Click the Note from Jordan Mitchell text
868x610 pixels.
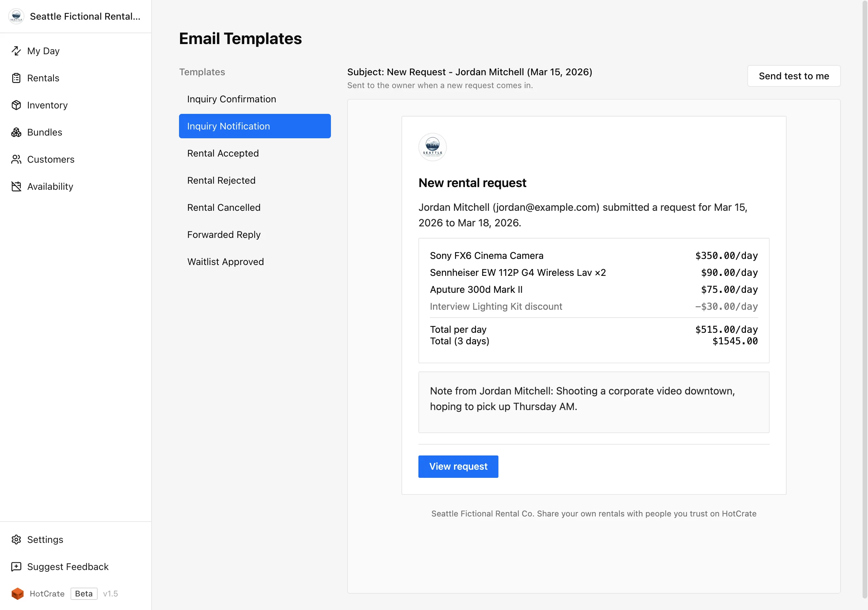coord(582,399)
